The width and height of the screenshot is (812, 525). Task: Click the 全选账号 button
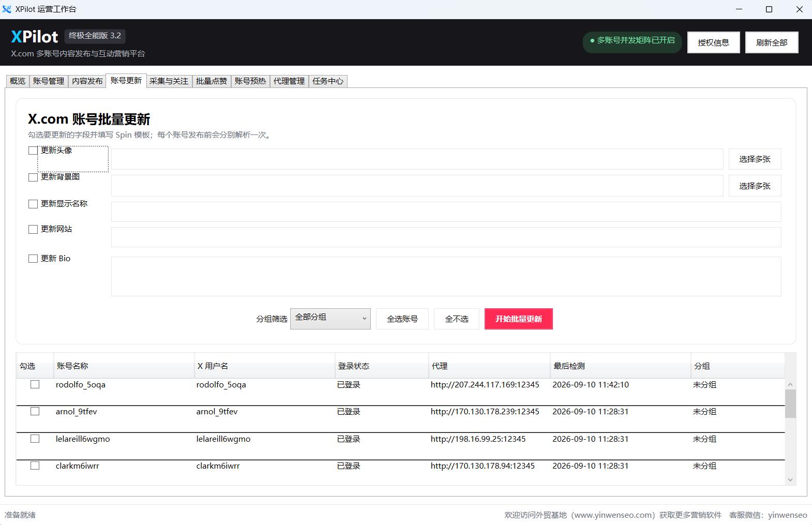click(x=402, y=319)
